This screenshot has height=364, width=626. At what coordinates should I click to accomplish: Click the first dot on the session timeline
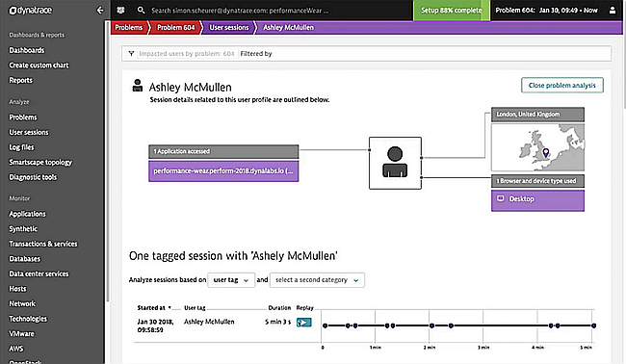point(325,325)
